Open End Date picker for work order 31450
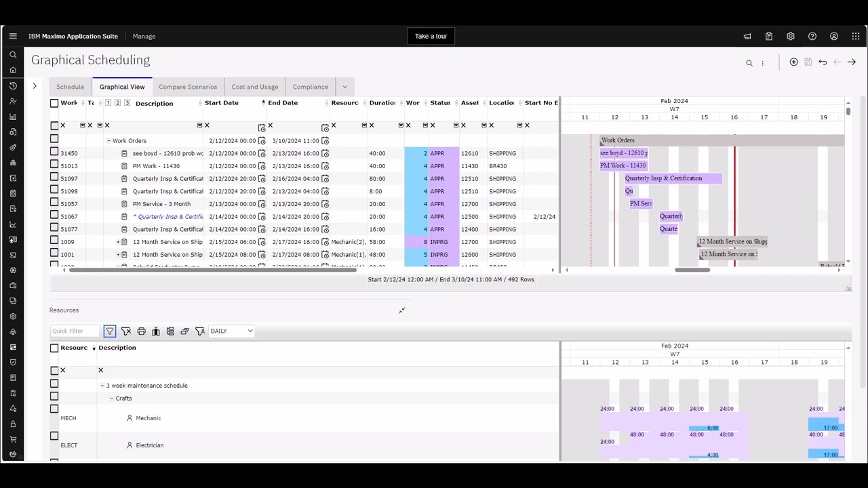This screenshot has width=868, height=488. 325,153
